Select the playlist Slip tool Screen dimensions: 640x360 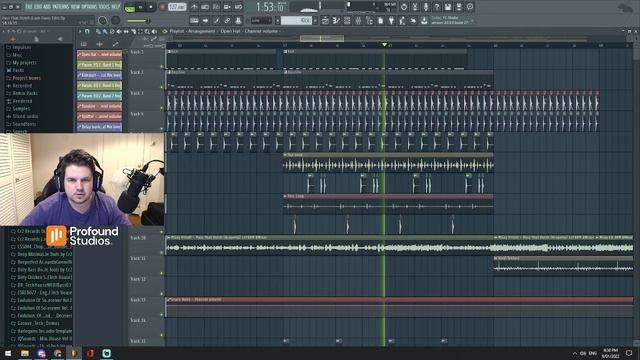pos(126,31)
